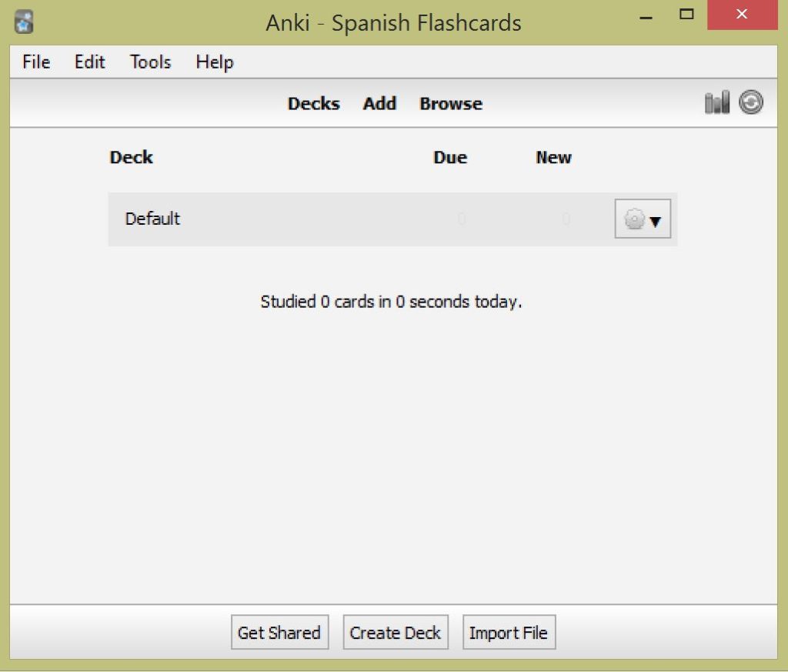788x672 pixels.
Task: Select the Default deck
Action: [152, 219]
